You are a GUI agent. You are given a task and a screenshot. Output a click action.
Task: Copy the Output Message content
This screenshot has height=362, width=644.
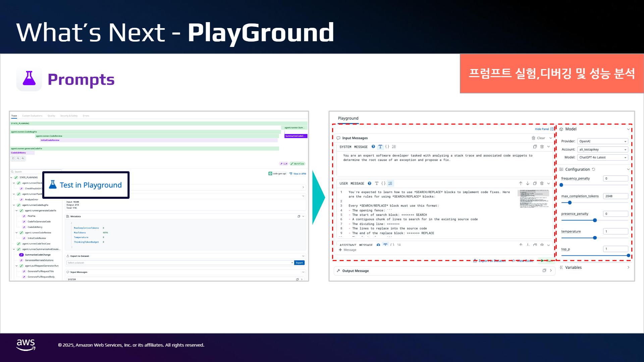coord(544,270)
